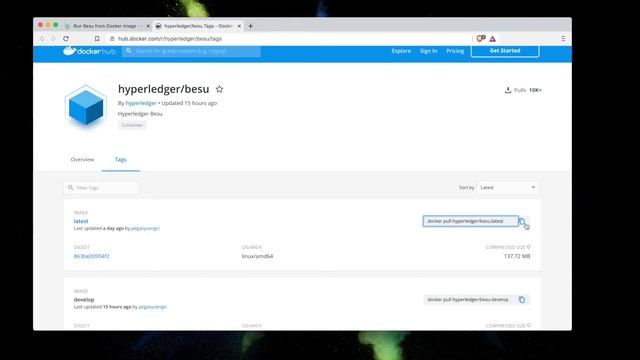This screenshot has width=640, height=360.
Task: Click the linux/amd64 architecture text
Action: point(257,256)
